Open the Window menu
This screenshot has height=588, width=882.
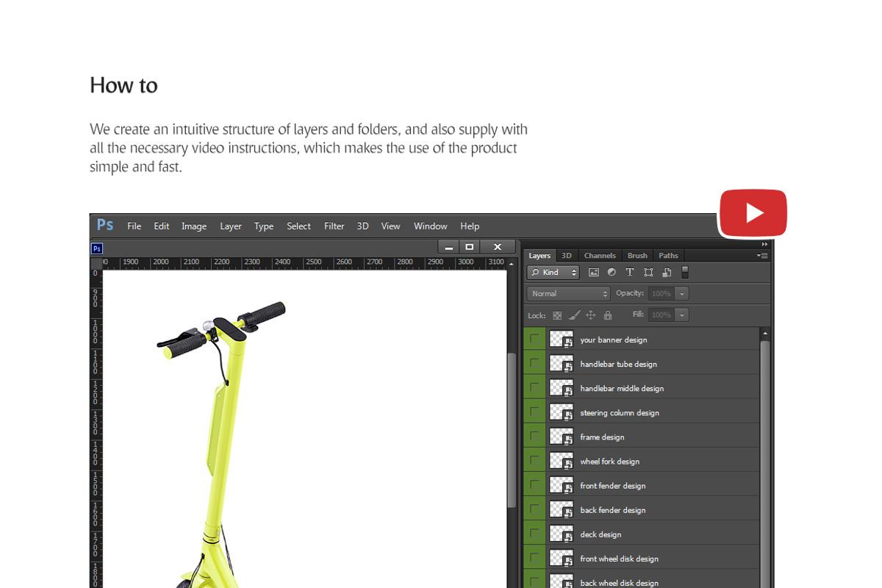[x=431, y=226]
